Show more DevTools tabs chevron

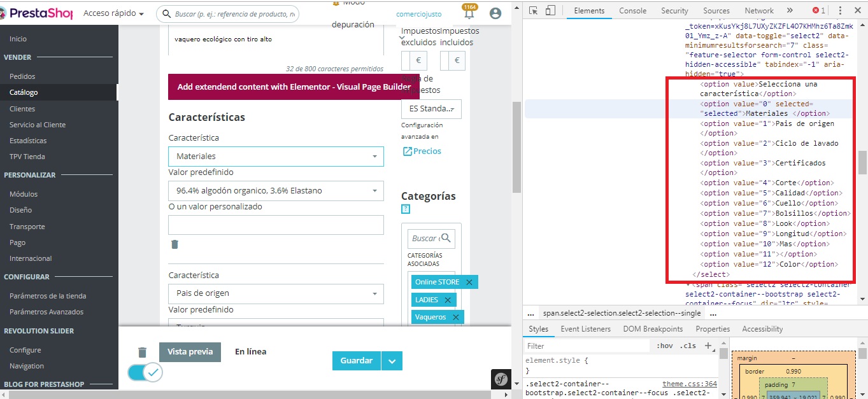pos(790,10)
